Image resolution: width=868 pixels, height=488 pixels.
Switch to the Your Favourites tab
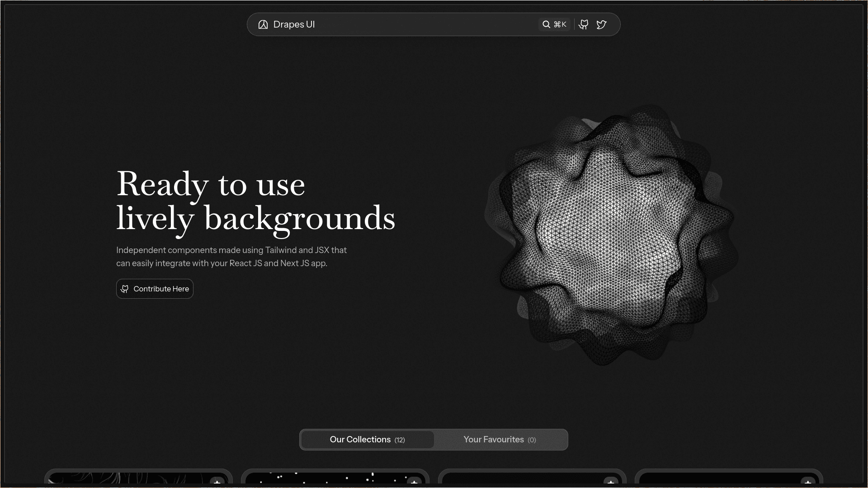[500, 440]
